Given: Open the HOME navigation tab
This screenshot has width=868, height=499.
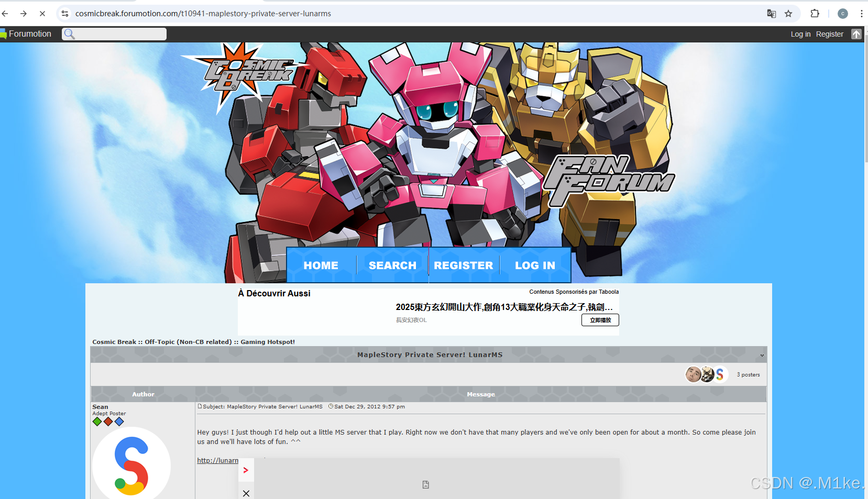Looking at the screenshot, I should [x=321, y=265].
